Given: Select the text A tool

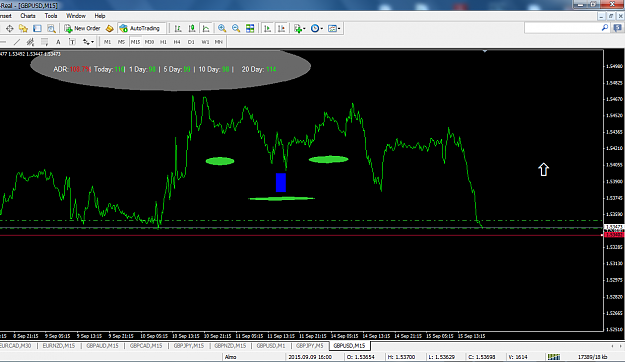Looking at the screenshot, I should pyautogui.click(x=58, y=42).
